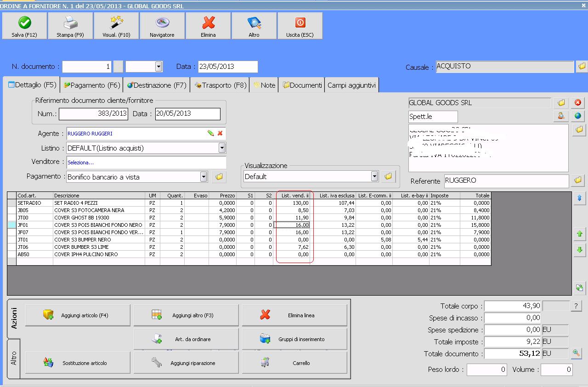The width and height of the screenshot is (588, 387).
Task: Expand the Pagamento Bonifico bancario dropdown
Action: pyautogui.click(x=204, y=176)
